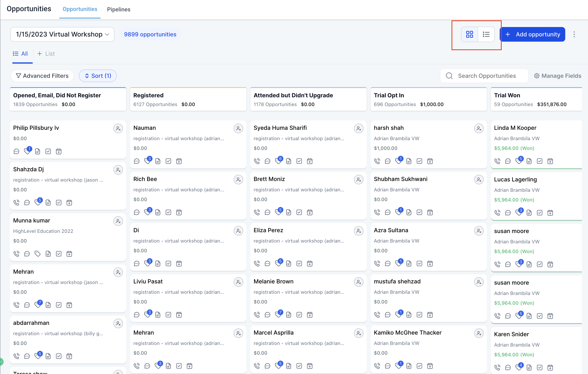Click HighLevel Education 2022 text on Munna kumar card
The image size is (588, 374).
click(43, 231)
